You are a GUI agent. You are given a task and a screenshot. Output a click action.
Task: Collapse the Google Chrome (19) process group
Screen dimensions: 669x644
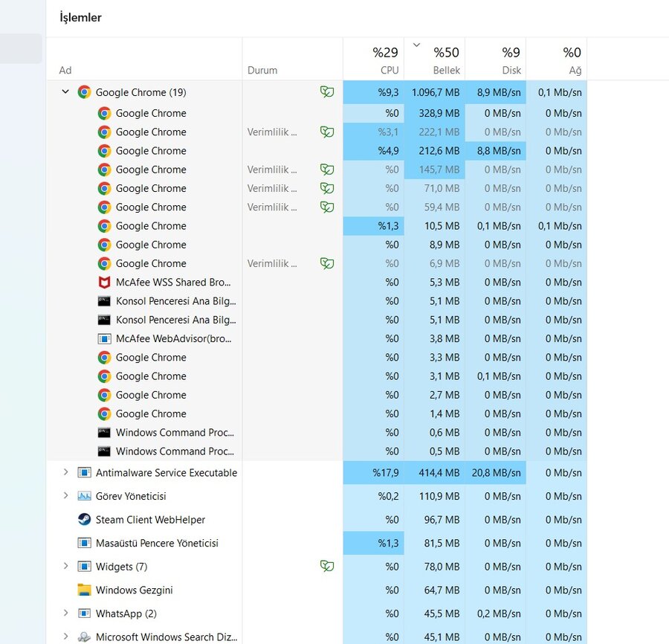65,92
